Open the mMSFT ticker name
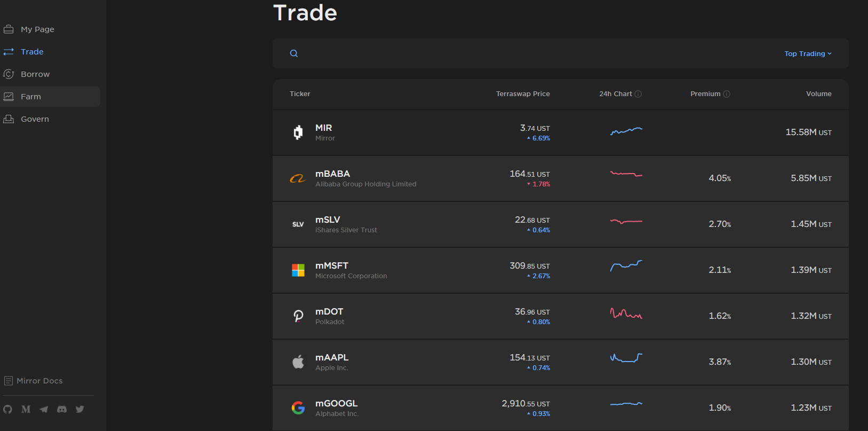 click(332, 265)
